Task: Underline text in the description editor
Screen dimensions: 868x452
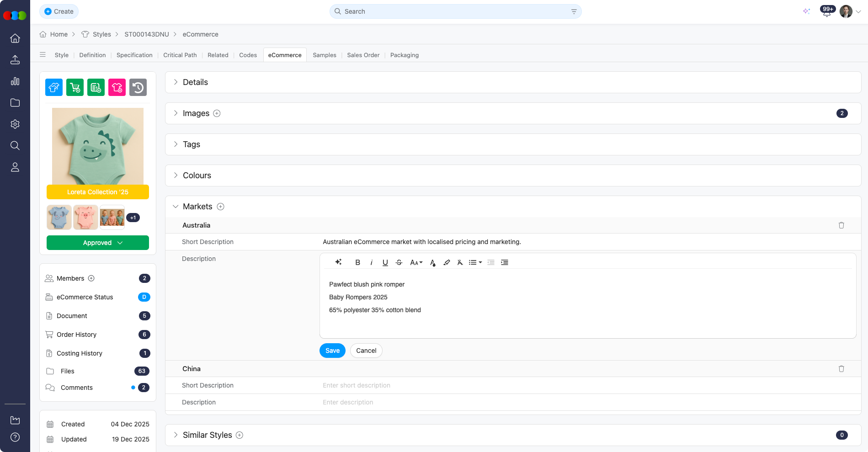Action: pos(385,262)
